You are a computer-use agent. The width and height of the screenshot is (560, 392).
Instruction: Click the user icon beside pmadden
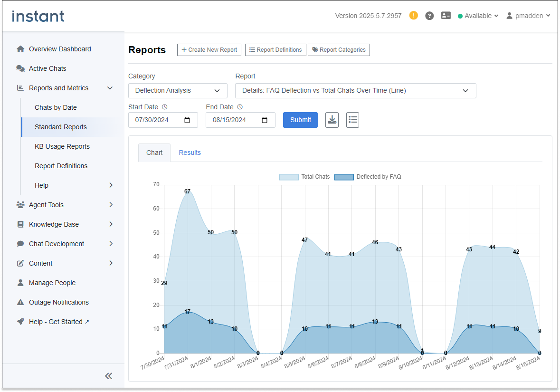pos(509,16)
